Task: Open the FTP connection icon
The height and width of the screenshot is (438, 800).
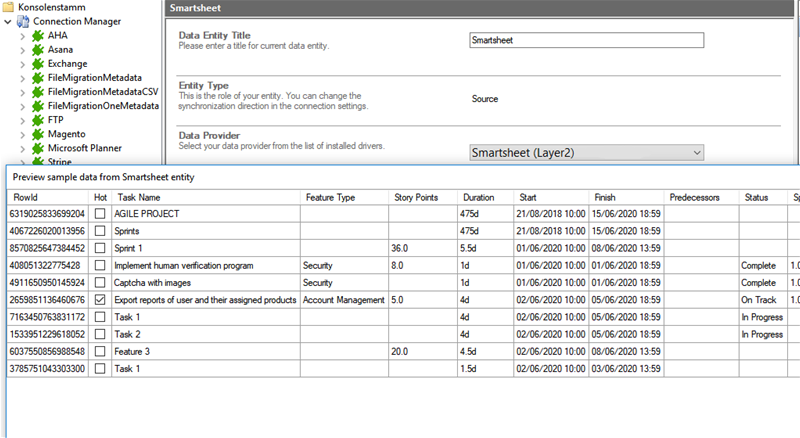Action: pyautogui.click(x=38, y=119)
